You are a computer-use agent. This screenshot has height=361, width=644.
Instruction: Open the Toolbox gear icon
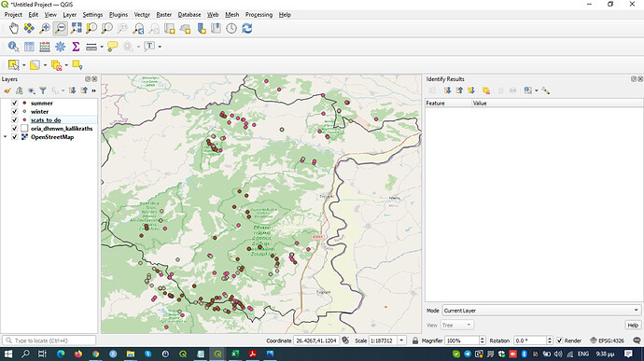60,47
